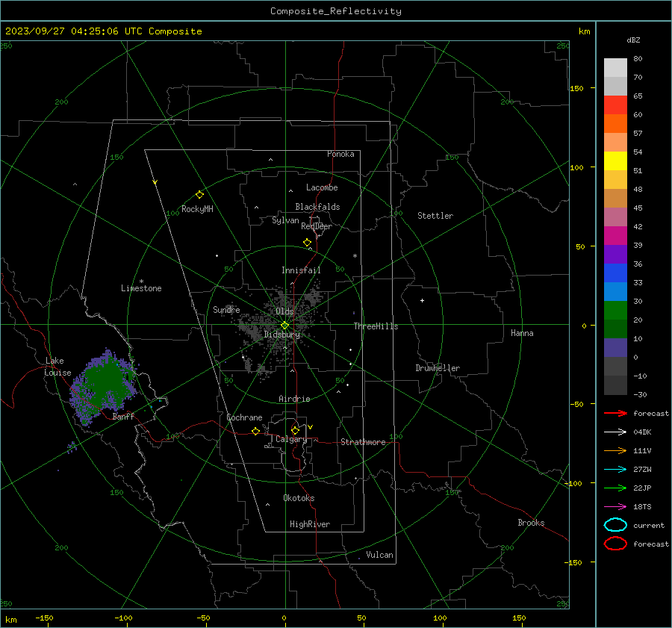Click the Calgary city label

coord(291,439)
